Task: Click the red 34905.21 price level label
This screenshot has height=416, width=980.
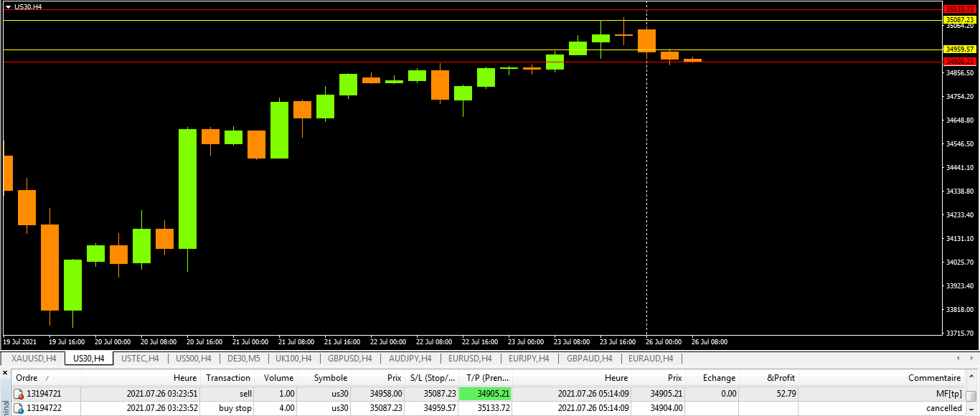Action: 959,62
